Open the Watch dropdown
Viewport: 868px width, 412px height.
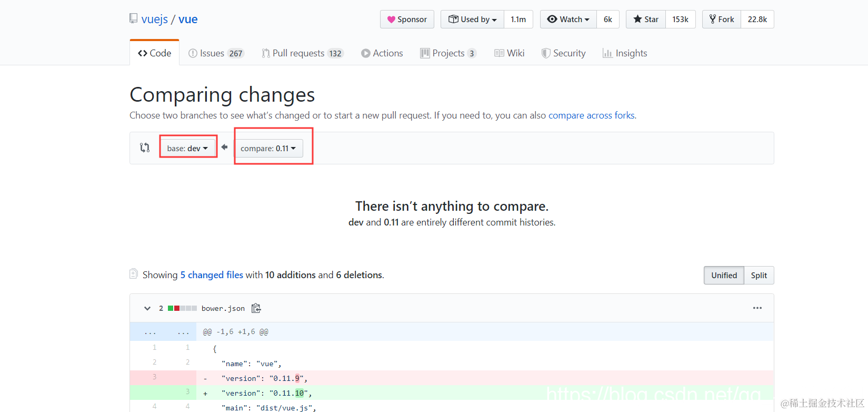point(568,19)
